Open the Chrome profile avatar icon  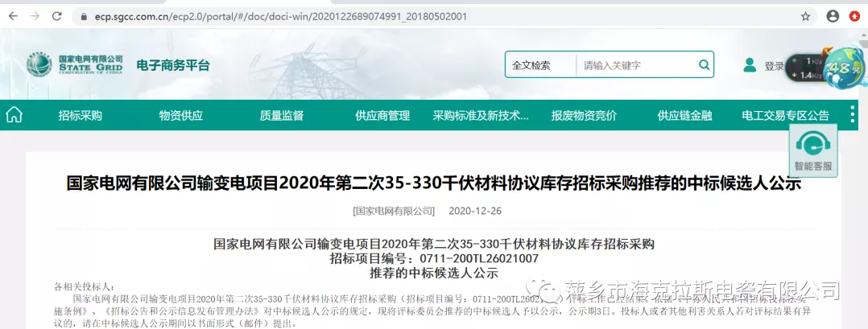coord(832,16)
